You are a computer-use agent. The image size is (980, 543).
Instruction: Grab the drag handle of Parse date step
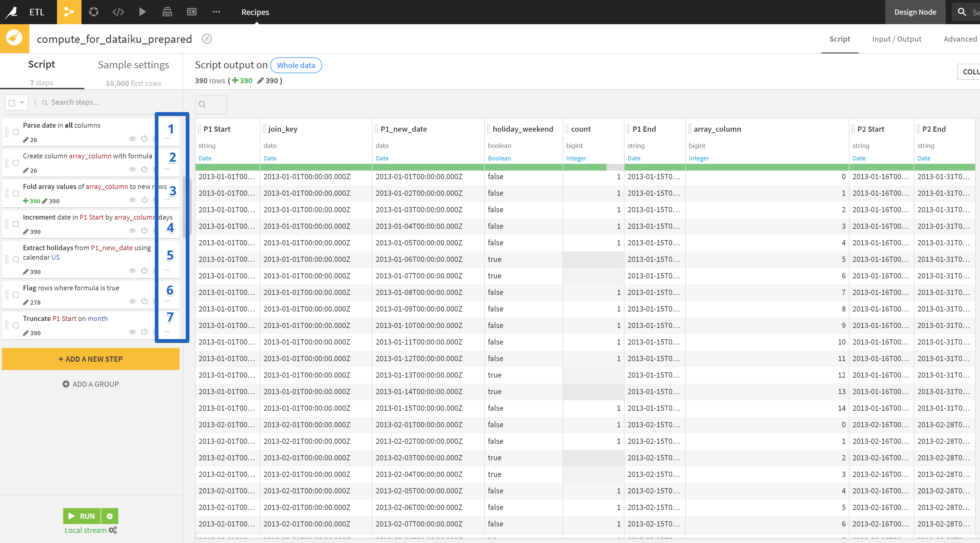6,132
